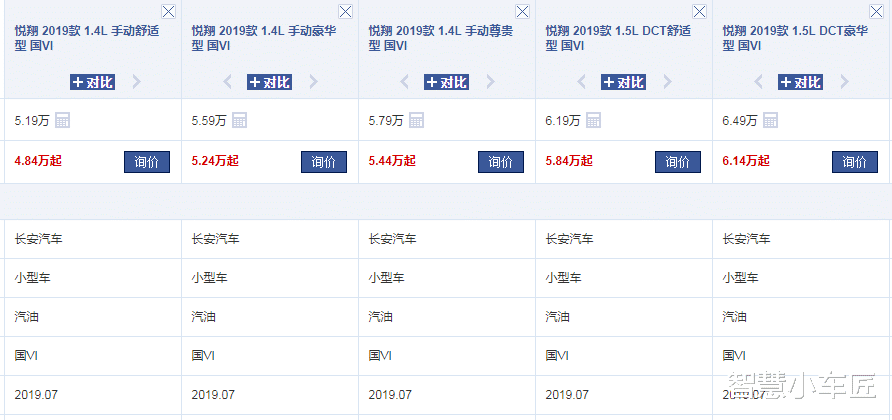Viewport: 892px width, 420px height.
Task: Select 长安汽车 in the 手动舒适型 column
Action: [38, 239]
